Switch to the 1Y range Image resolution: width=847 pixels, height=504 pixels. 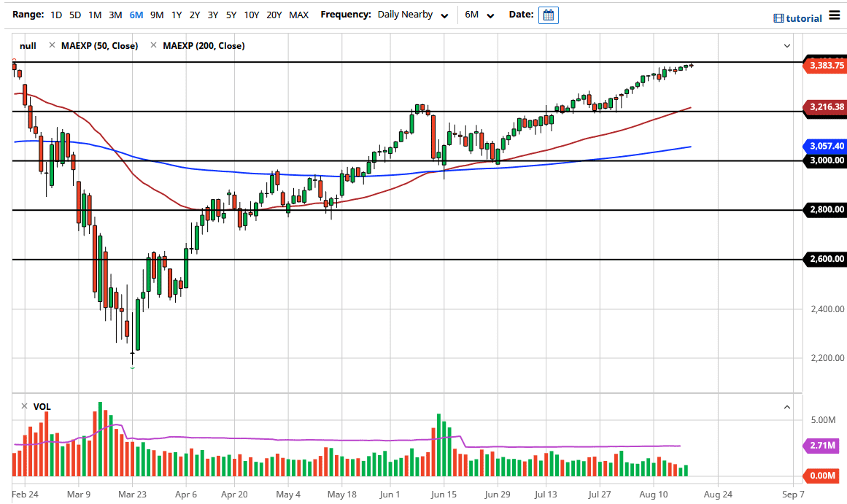point(175,15)
